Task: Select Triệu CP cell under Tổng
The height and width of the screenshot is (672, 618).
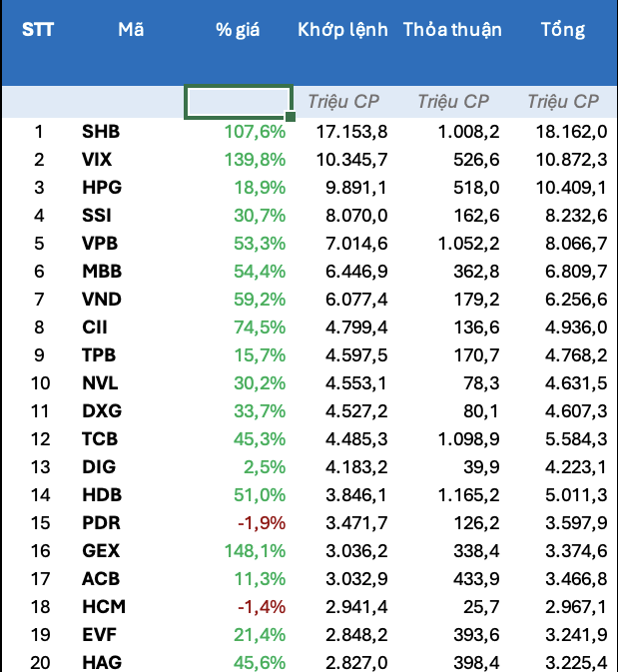Action: point(563,102)
